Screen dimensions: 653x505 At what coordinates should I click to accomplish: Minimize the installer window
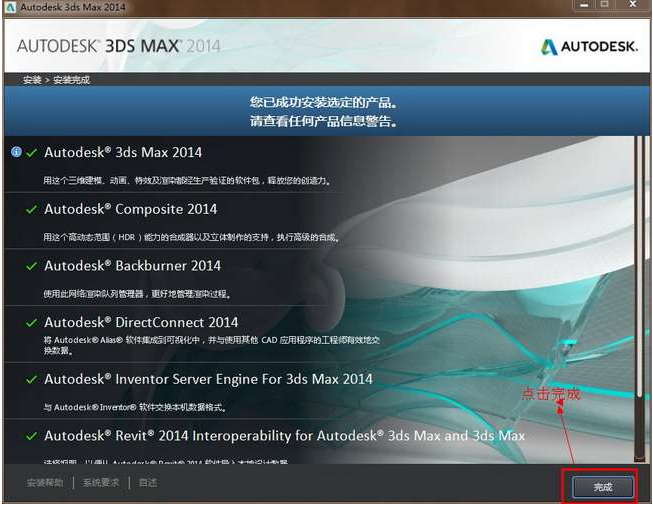coord(584,5)
